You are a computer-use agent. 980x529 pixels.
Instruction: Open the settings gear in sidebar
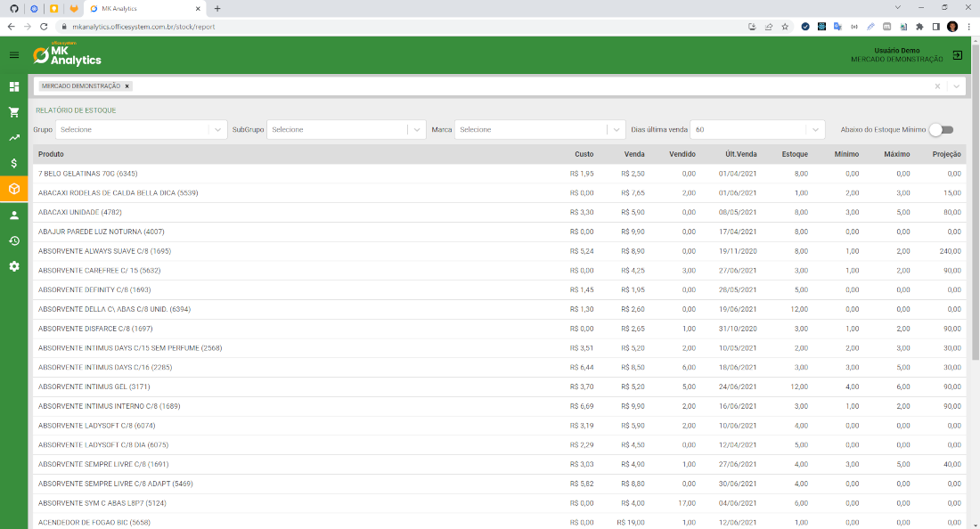tap(13, 264)
